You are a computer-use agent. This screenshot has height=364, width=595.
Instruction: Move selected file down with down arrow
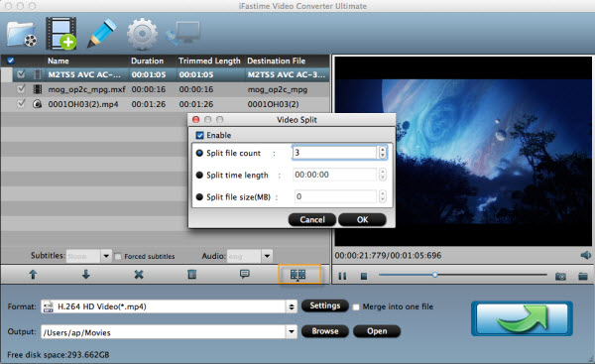pos(86,274)
